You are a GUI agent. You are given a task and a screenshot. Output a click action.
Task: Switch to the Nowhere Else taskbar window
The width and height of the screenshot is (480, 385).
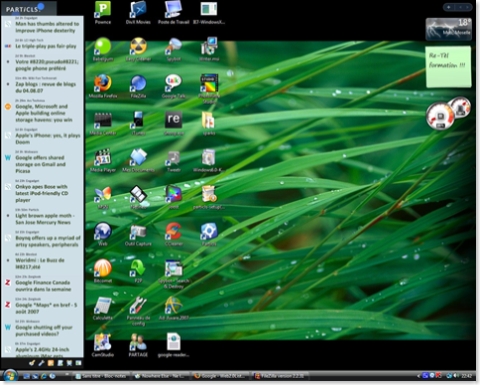(x=160, y=376)
